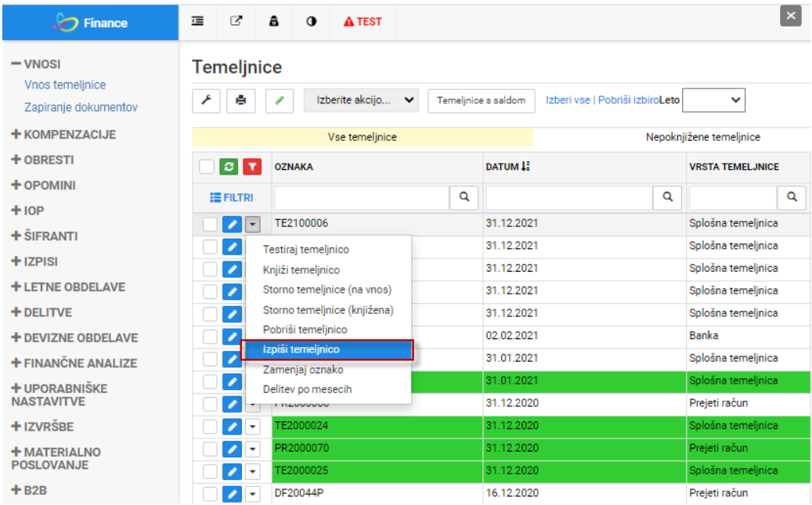Viewport: 812px width, 505px height.
Task: Click the red TEST warning indicator
Action: [363, 22]
